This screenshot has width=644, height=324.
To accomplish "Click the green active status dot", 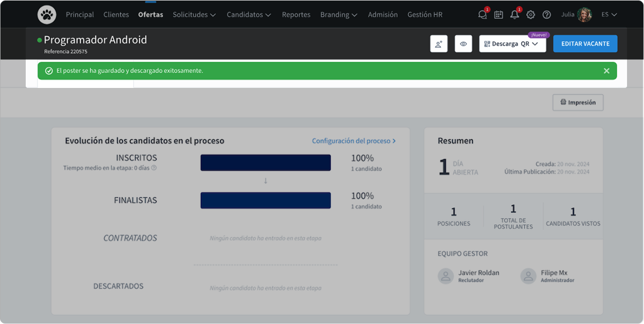I will click(40, 40).
